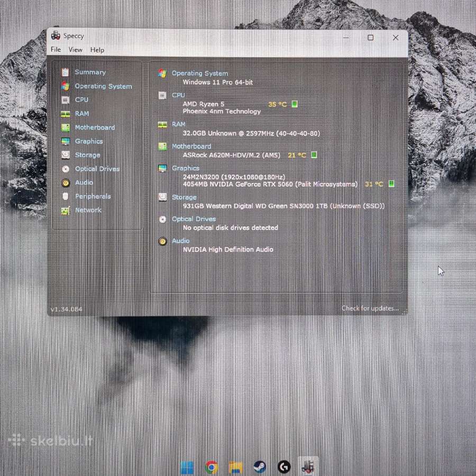Select Graphics in the sidebar
The width and height of the screenshot is (476, 476).
(x=89, y=141)
